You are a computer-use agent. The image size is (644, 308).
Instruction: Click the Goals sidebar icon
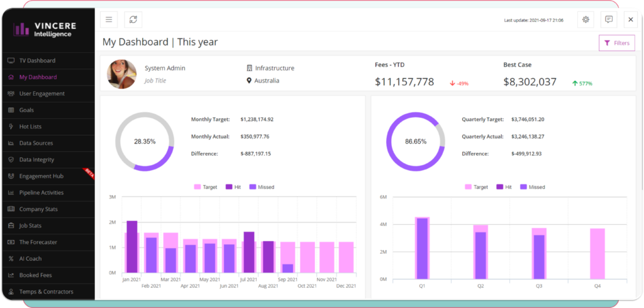tap(11, 110)
